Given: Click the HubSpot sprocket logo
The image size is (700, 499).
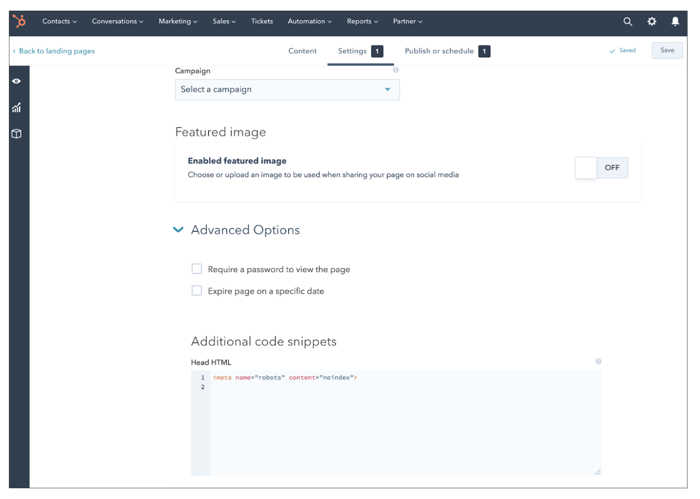Looking at the screenshot, I should pyautogui.click(x=19, y=21).
